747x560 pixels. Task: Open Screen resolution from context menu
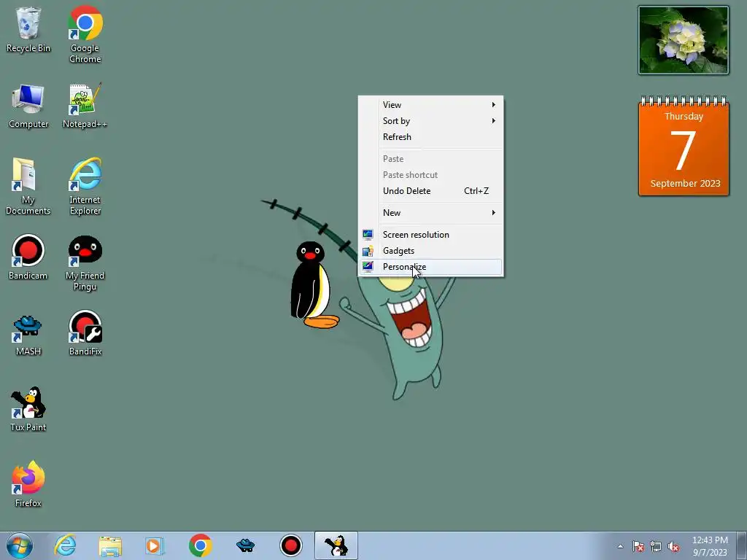click(x=430, y=235)
